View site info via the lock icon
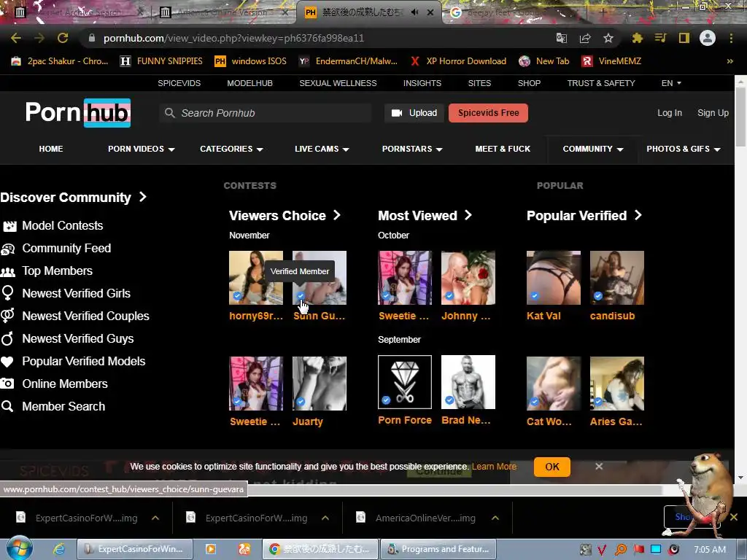Viewport: 747px width, 560px height. [x=91, y=38]
